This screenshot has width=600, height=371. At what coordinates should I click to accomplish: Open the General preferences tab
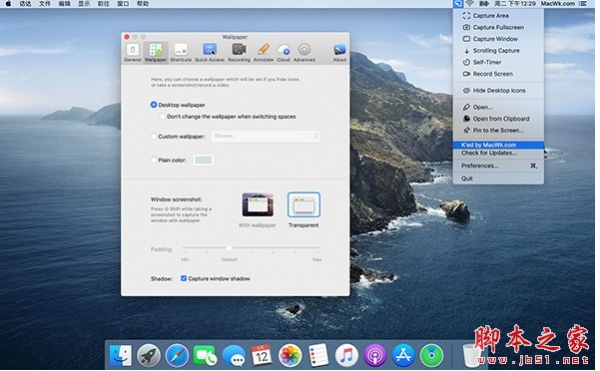[x=133, y=52]
